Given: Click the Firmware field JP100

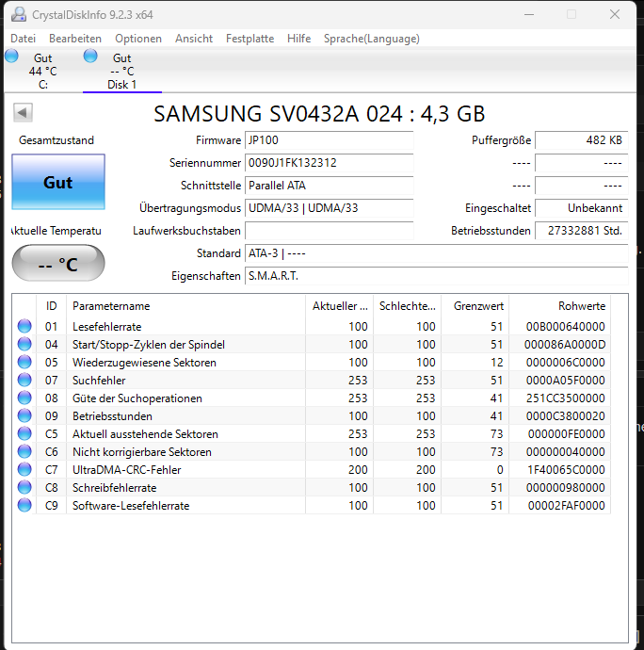Looking at the screenshot, I should point(329,140).
